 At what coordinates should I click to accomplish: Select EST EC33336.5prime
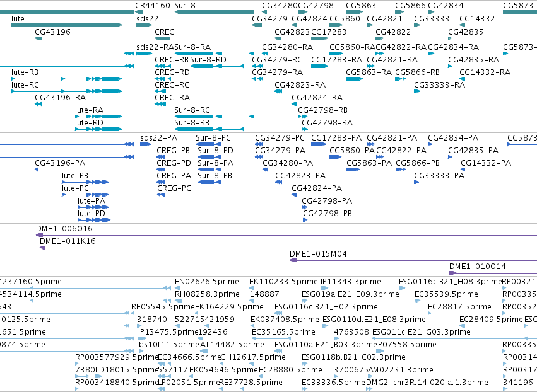[333, 383]
